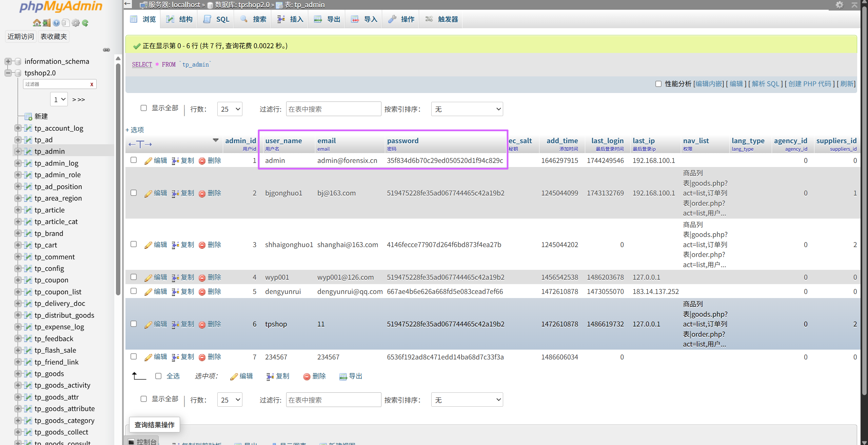Open the 导出 export tab
The image size is (868, 445).
click(x=327, y=19)
